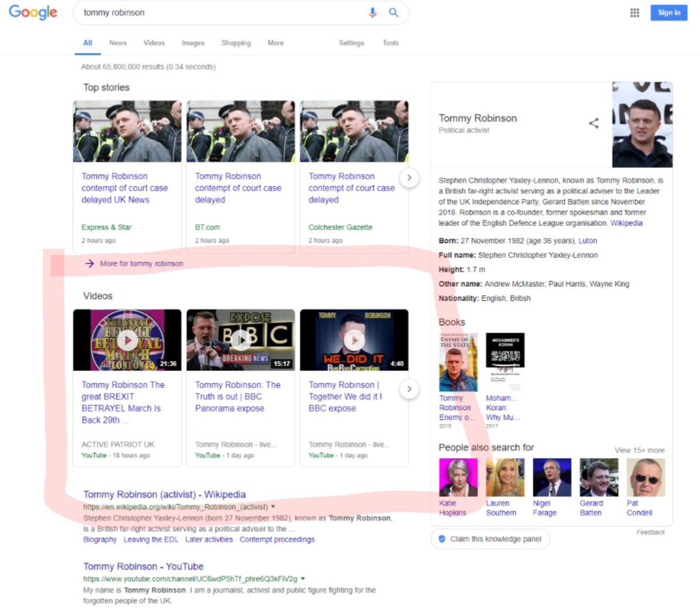Play the BBC Expose breaking news video
Image resolution: width=700 pixels, height=611 pixels.
tap(240, 340)
